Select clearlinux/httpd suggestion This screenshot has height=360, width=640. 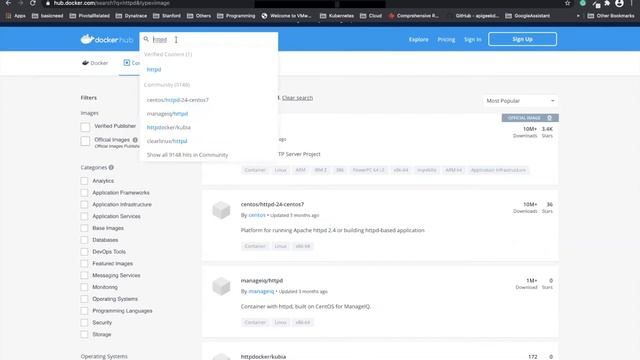(167, 141)
